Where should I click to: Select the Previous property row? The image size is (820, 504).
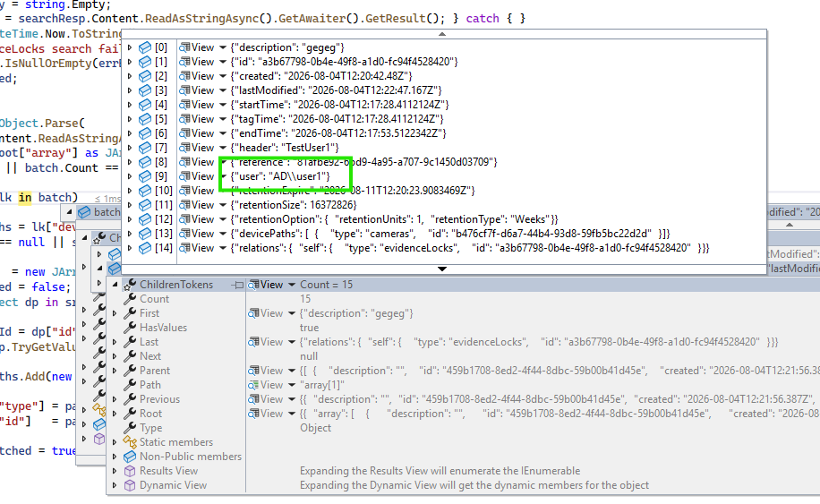[464, 399]
